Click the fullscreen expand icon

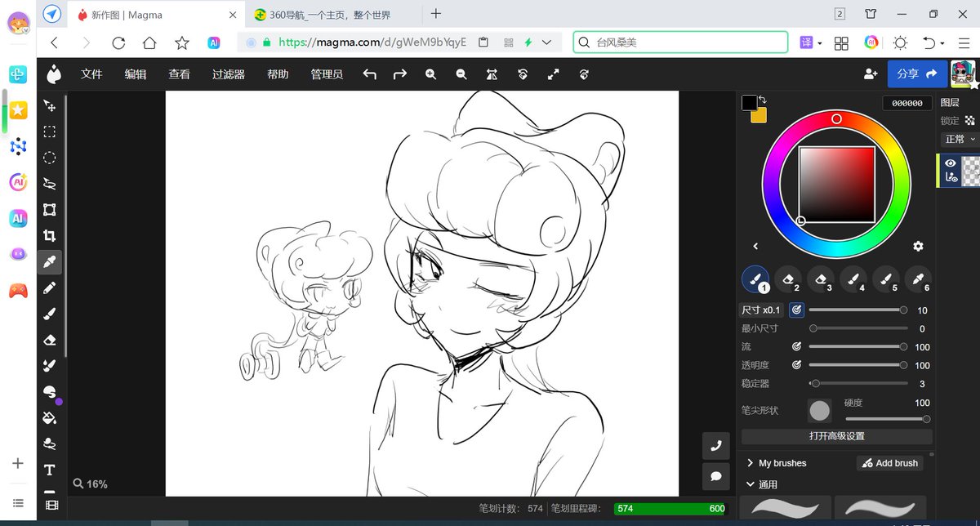[x=554, y=74]
